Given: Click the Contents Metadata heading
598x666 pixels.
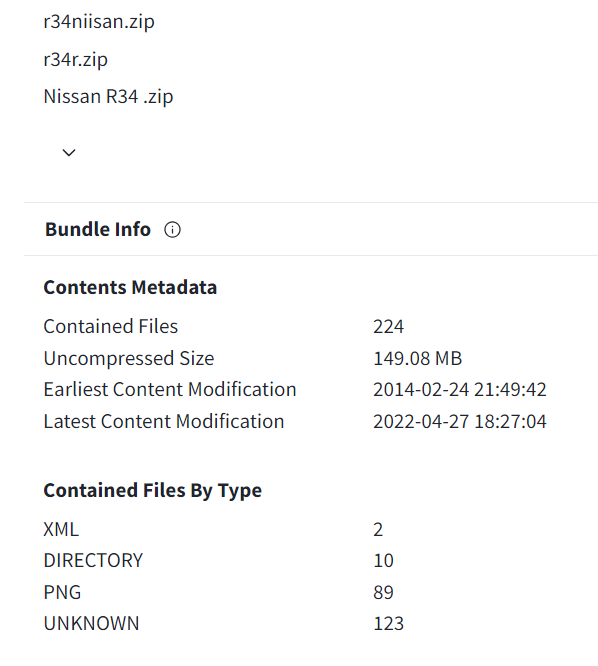Looking at the screenshot, I should (130, 288).
